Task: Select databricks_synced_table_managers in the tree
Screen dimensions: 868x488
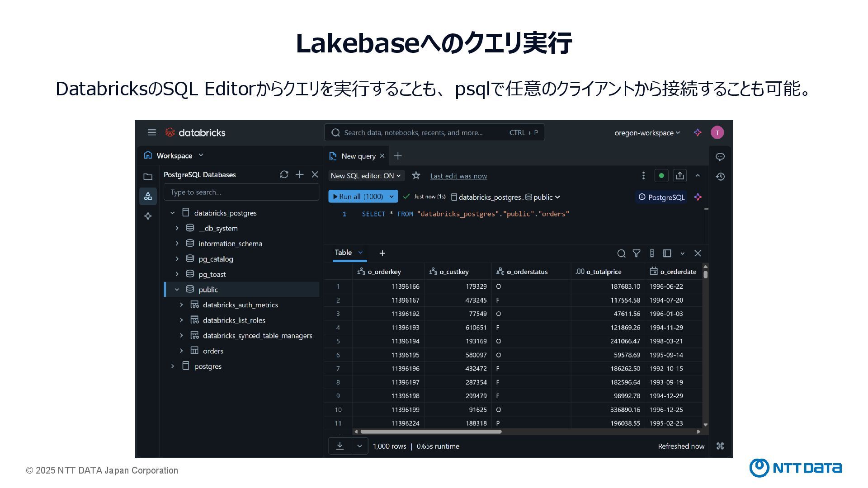Action: (x=257, y=336)
